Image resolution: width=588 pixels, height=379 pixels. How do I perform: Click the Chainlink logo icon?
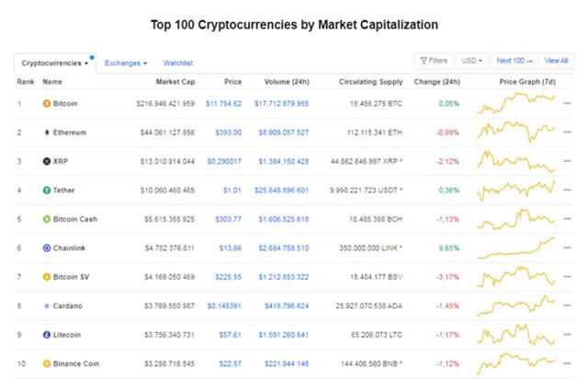tap(47, 247)
